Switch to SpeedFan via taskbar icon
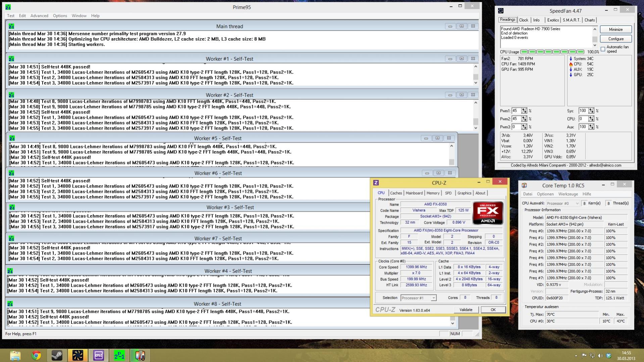This screenshot has height=362, width=644. (78, 355)
